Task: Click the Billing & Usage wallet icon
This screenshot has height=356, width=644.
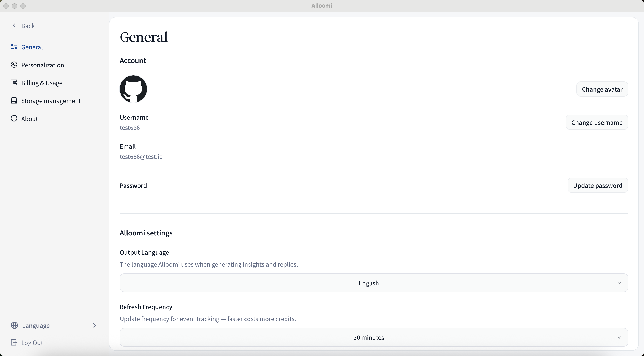Action: [14, 83]
